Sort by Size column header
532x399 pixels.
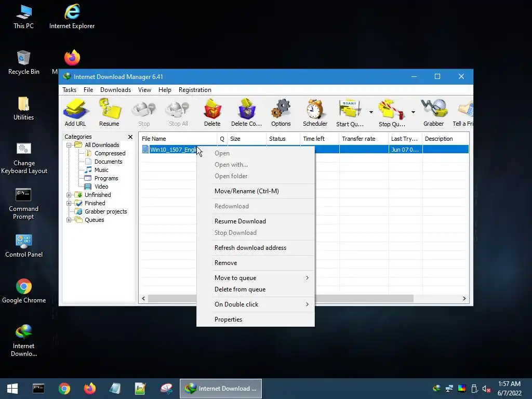click(247, 139)
